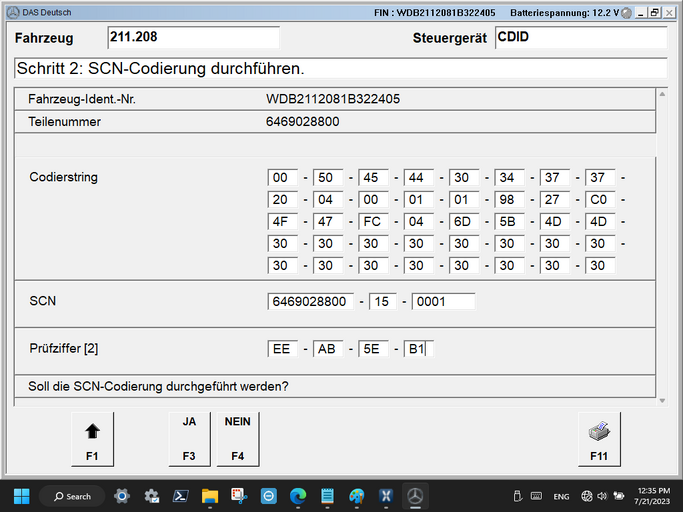
Task: Click the Fahrzeug field showing 211.208
Action: pos(193,37)
